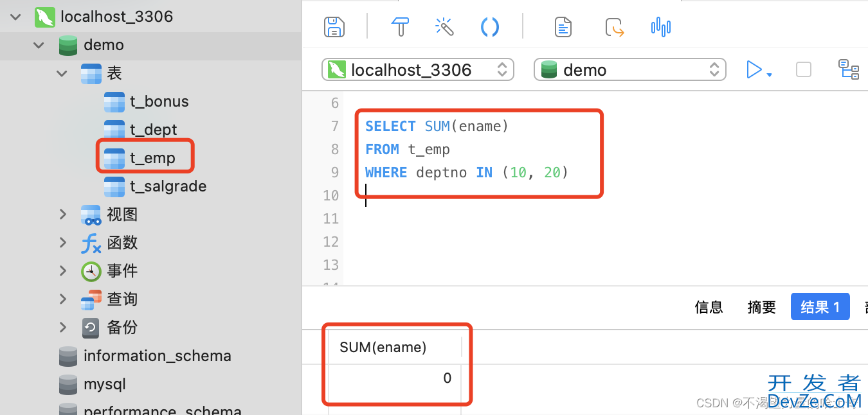Select the t_bonus table

pos(159,102)
